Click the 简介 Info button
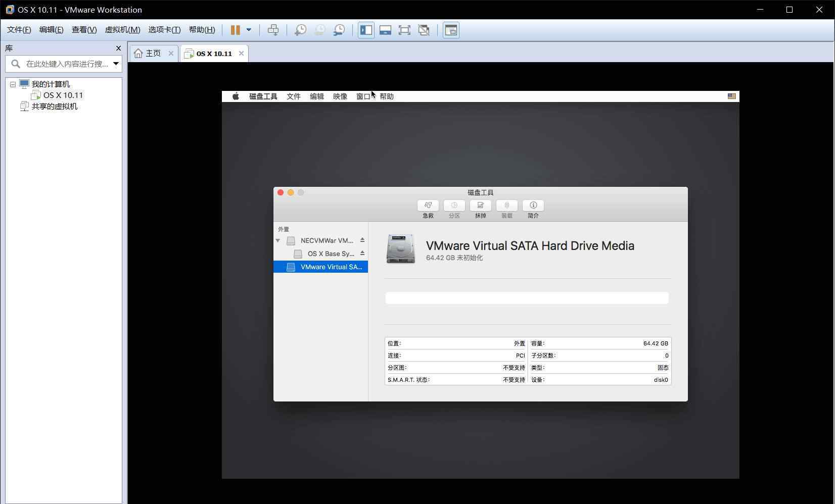The height and width of the screenshot is (504, 835). click(x=533, y=206)
